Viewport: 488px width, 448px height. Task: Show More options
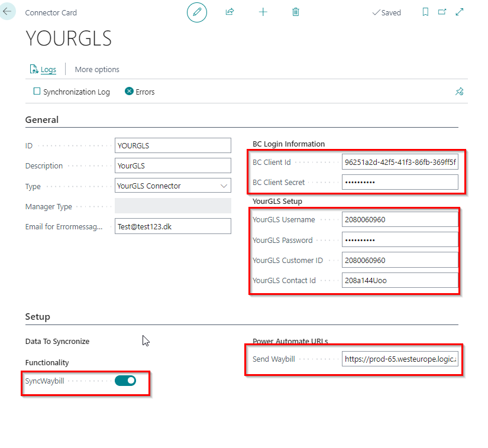coord(97,69)
